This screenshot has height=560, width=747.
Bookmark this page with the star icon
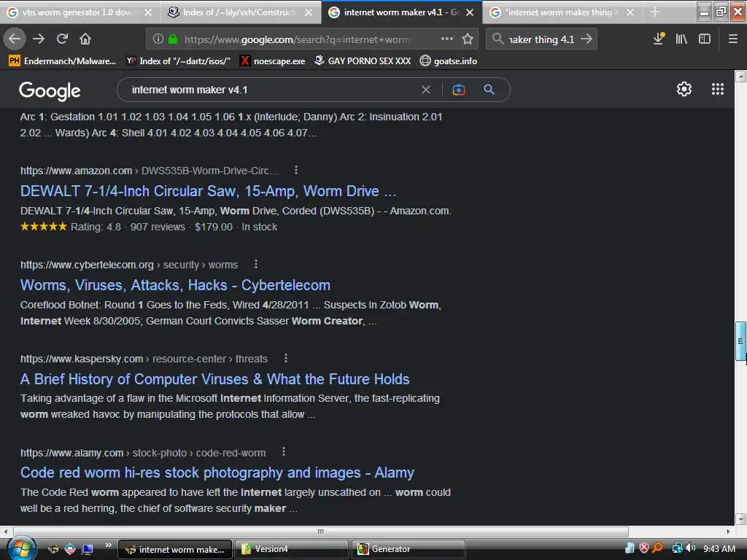(468, 39)
